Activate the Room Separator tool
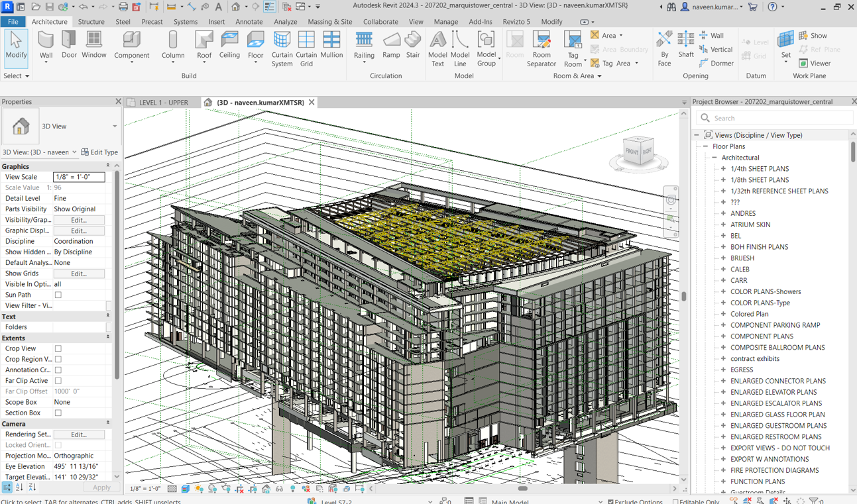The height and width of the screenshot is (504, 857). [542, 49]
